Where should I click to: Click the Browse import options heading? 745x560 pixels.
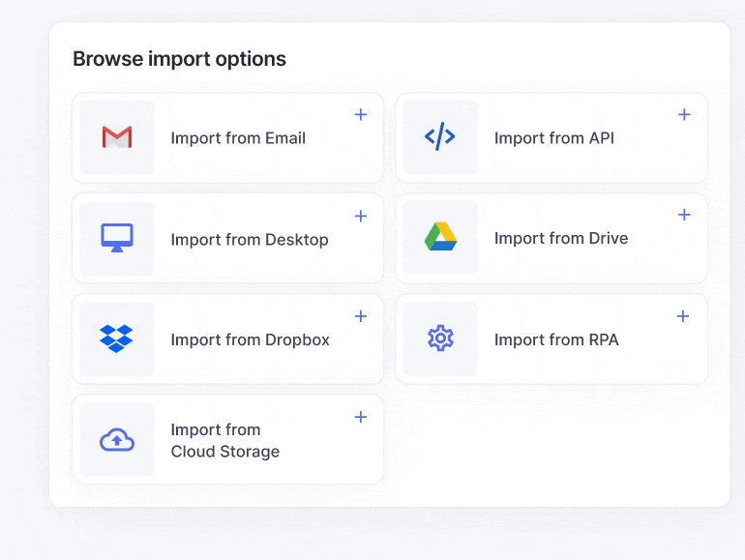[179, 59]
